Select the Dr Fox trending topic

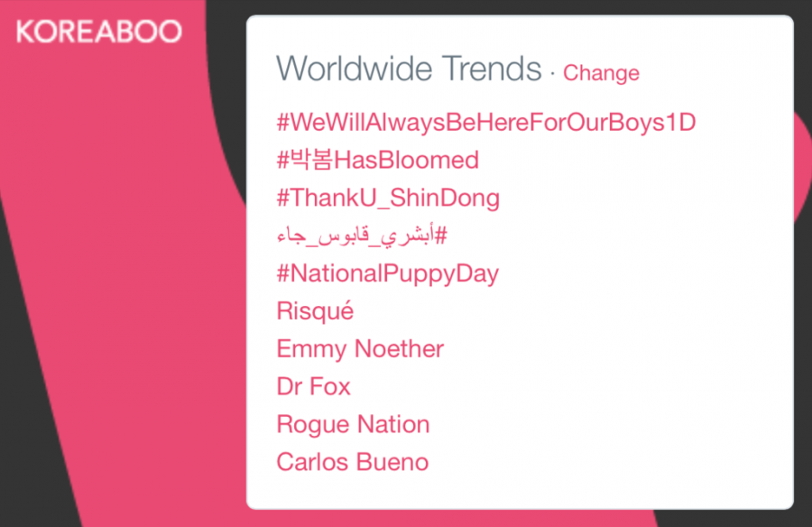click(x=313, y=386)
